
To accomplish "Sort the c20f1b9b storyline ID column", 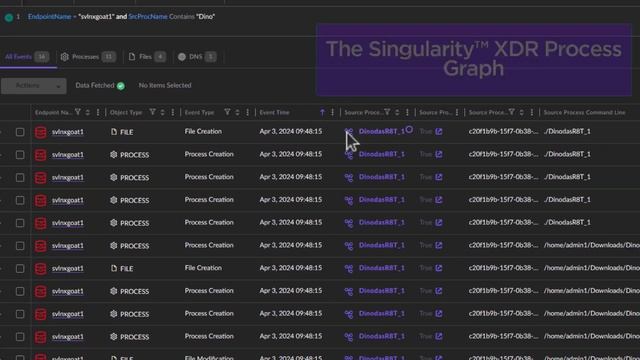I will (522, 112).
